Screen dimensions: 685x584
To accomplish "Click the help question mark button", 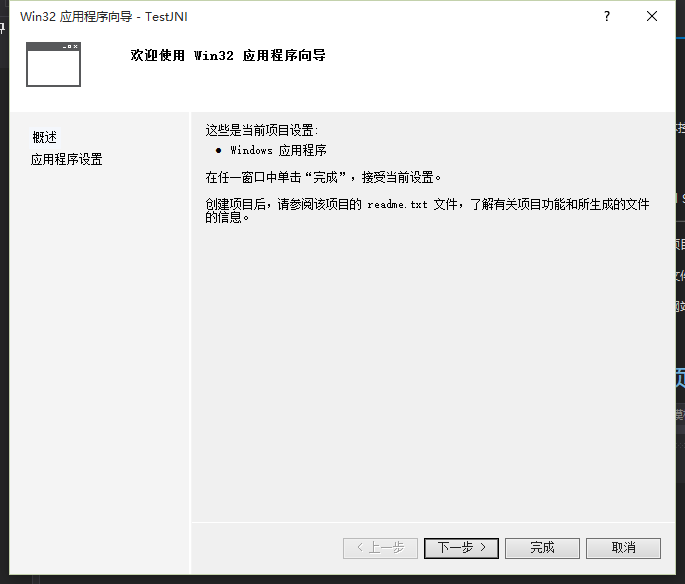I will point(607,16).
